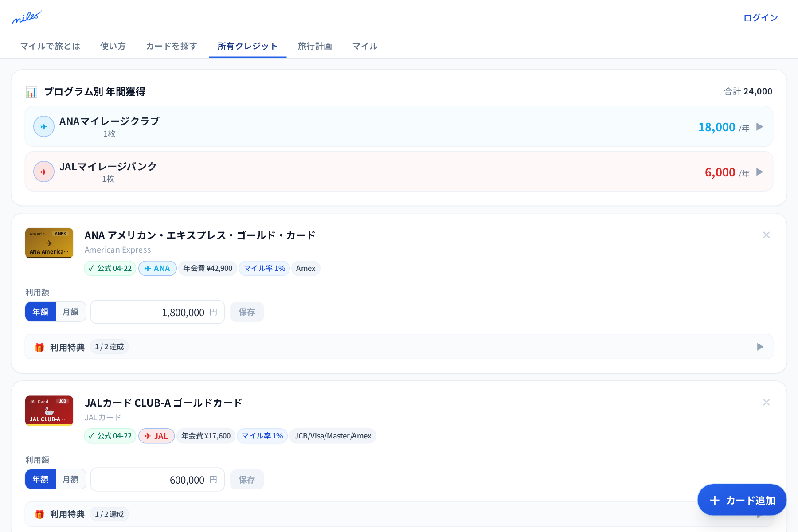Click the JAL airline tag badge
Viewport: 798px width, 532px height.
(156, 436)
